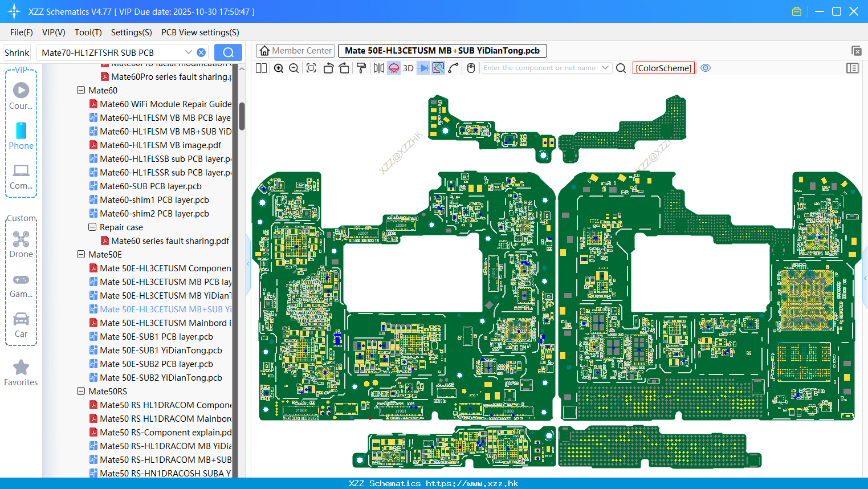Open Mate60-SUB PCB layer.pcb file
868x489 pixels.
(145, 186)
